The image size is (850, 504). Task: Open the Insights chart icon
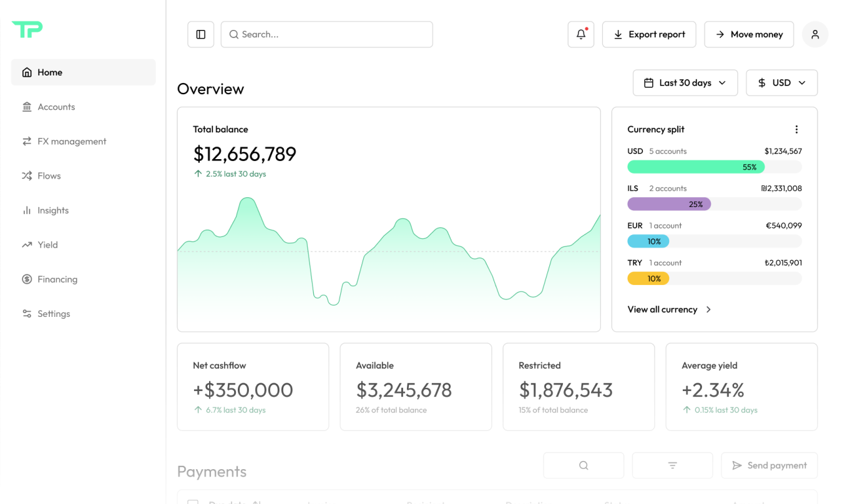coord(27,210)
